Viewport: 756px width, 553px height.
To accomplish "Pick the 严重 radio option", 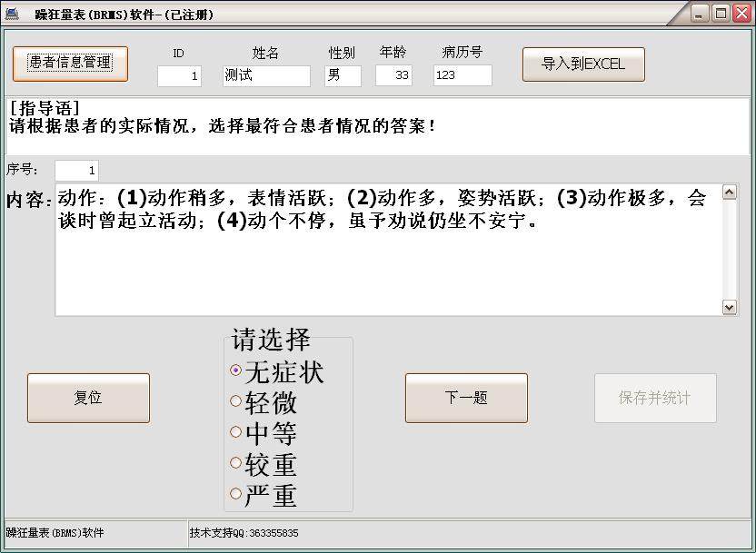I will point(236,494).
